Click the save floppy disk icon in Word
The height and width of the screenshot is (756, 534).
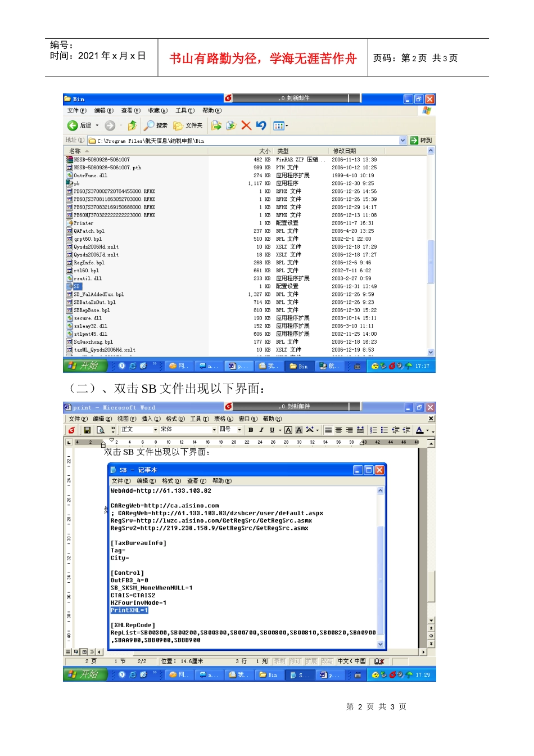pyautogui.click(x=87, y=430)
